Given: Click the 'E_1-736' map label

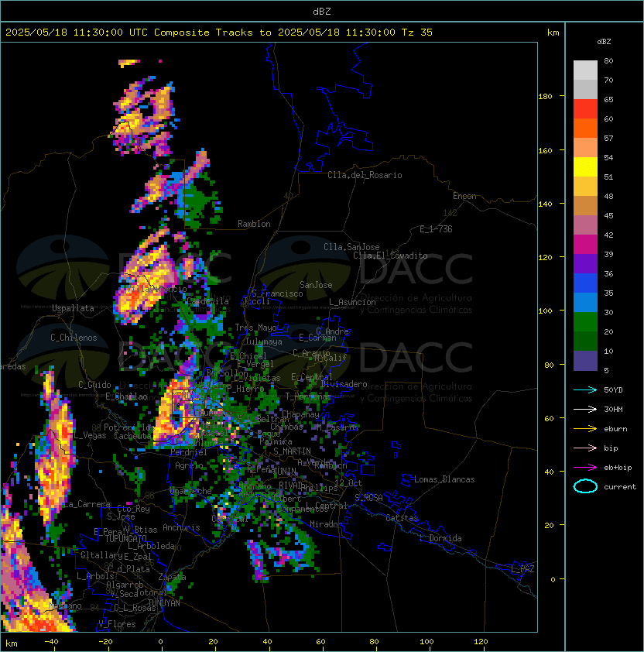Looking at the screenshot, I should coord(436,229).
